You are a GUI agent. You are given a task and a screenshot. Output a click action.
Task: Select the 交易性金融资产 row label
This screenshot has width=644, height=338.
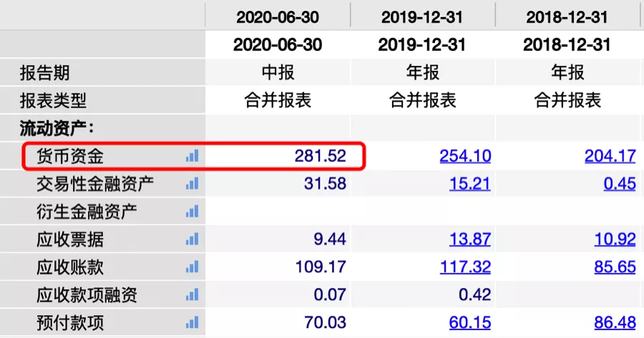click(95, 184)
